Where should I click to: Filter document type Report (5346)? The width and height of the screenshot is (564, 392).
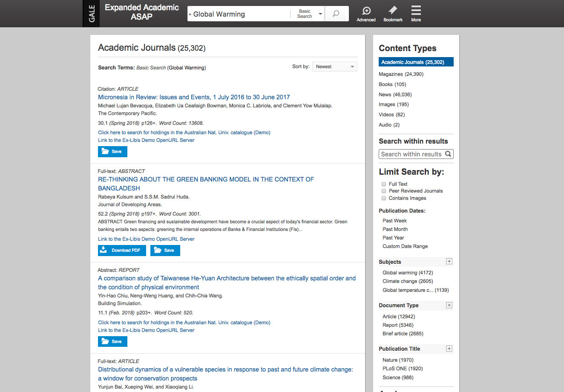coord(398,325)
